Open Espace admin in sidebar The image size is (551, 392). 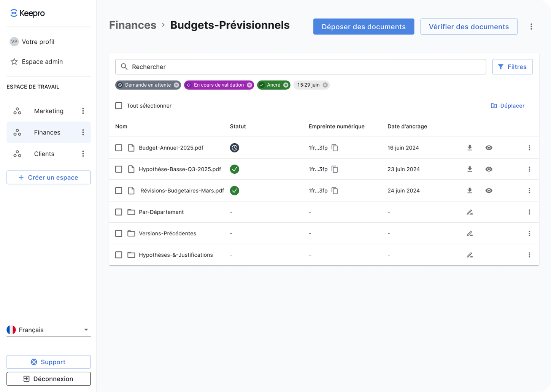42,62
